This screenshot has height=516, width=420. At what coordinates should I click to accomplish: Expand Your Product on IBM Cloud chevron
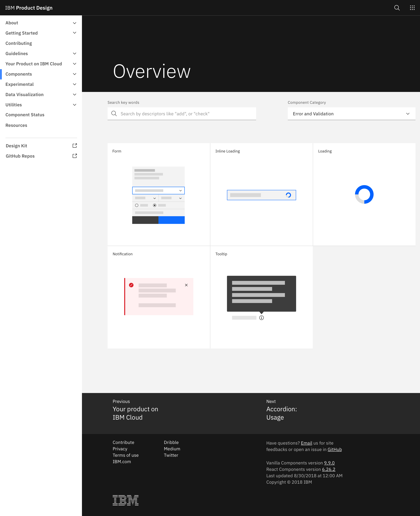pyautogui.click(x=75, y=64)
